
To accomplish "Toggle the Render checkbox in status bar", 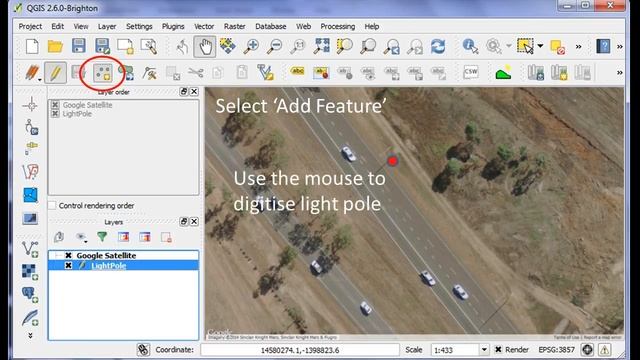I will click(x=498, y=349).
